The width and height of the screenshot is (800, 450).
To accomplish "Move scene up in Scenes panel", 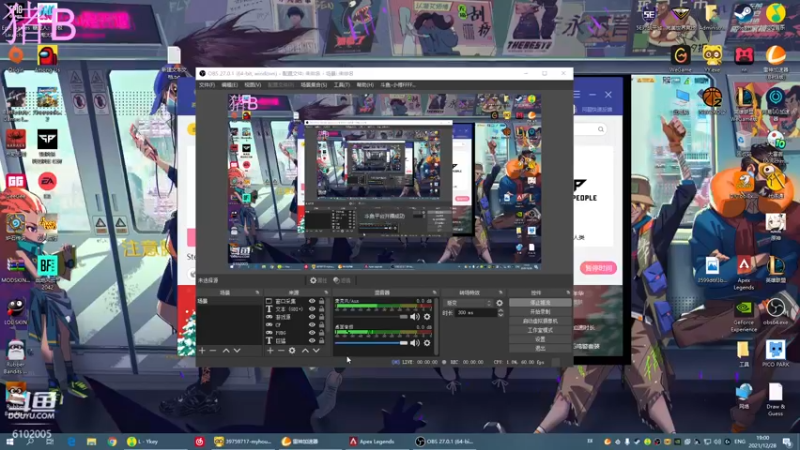I will coord(226,351).
